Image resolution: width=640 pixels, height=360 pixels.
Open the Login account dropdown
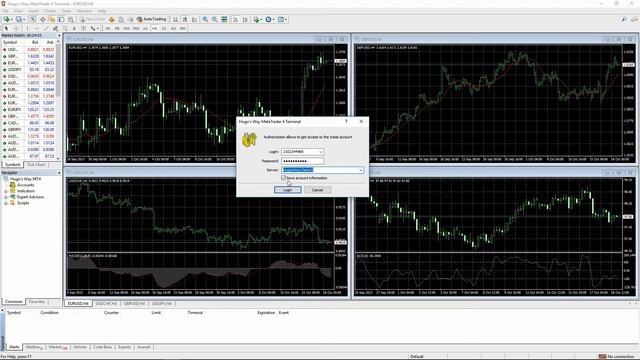[x=320, y=151]
